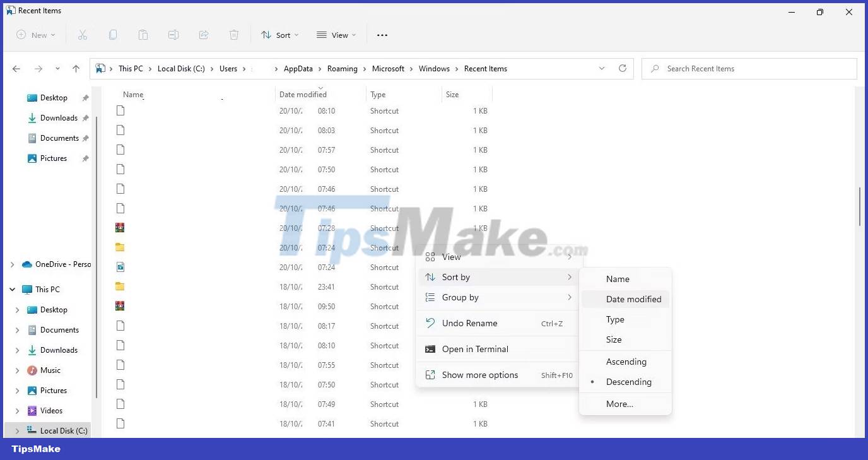This screenshot has height=460, width=868.
Task: Select the Copy icon in the toolbar
Action: [112, 35]
